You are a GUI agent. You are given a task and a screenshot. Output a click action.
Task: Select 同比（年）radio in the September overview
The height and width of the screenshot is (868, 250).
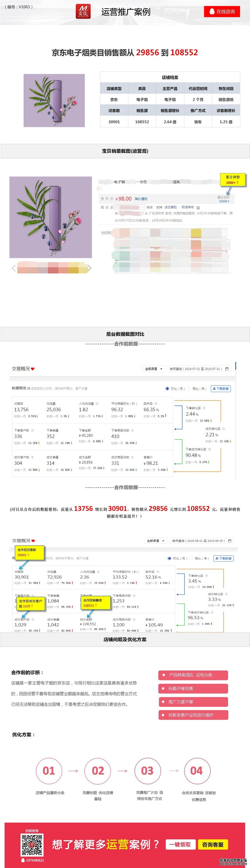tap(191, 558)
